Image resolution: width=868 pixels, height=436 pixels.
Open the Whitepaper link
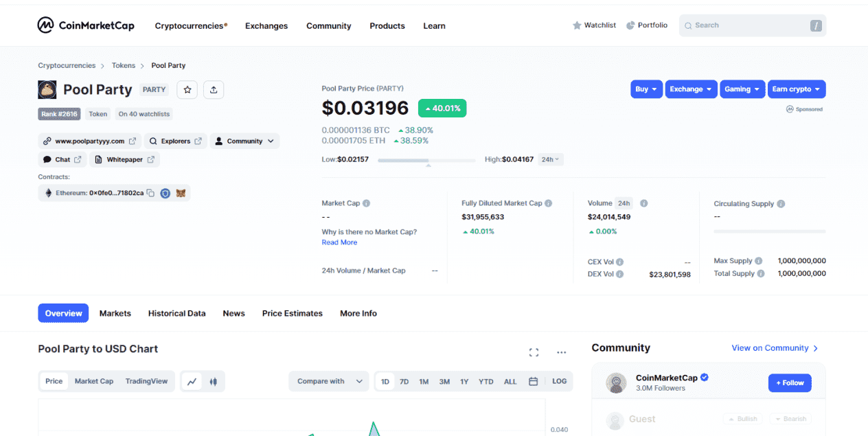coord(124,159)
